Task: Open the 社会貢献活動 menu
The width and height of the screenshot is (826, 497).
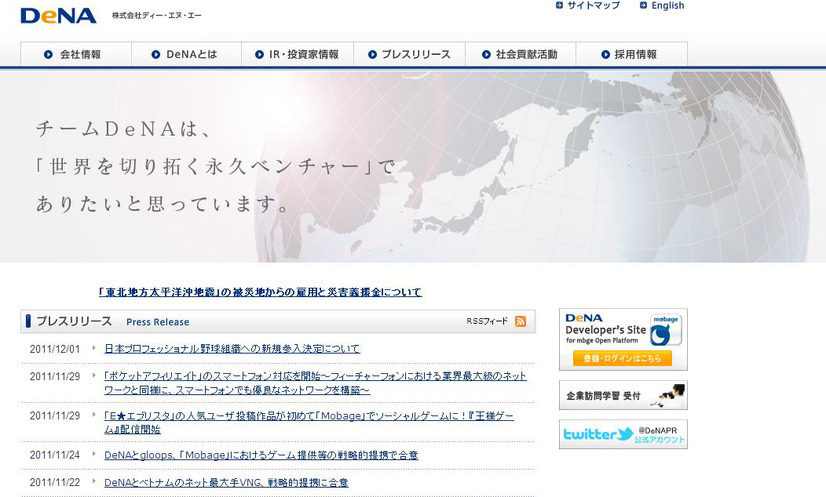Action: coord(520,54)
